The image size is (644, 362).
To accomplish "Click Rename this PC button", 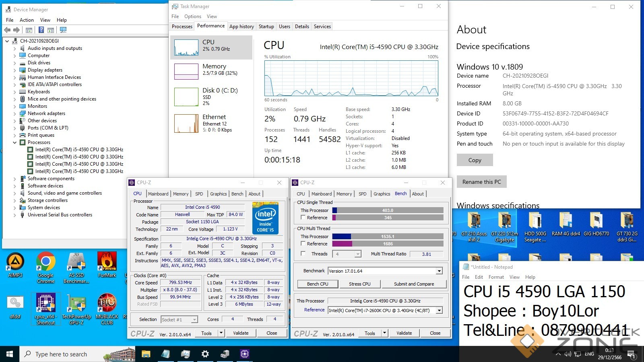I will click(x=481, y=182).
